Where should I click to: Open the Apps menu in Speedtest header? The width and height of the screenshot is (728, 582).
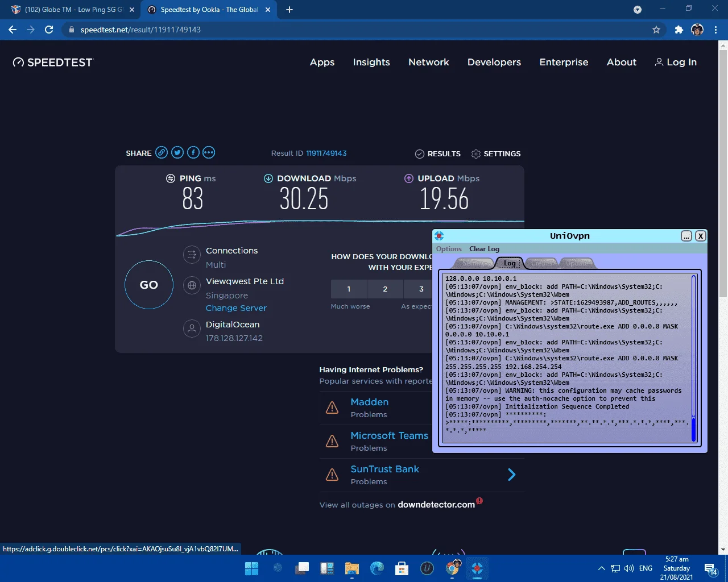322,63
